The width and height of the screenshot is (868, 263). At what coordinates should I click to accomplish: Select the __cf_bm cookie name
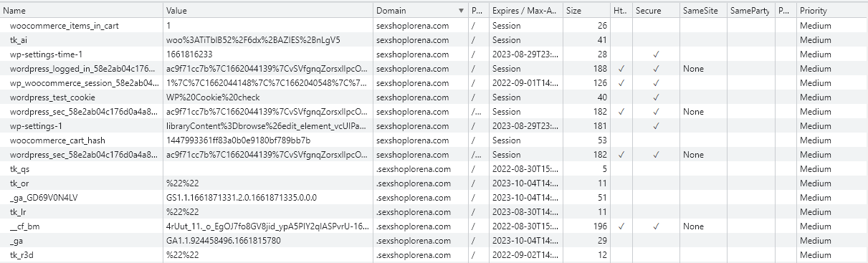(24, 226)
